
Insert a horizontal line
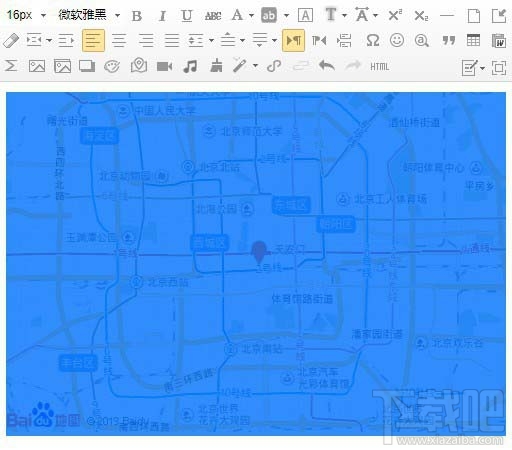pyautogui.click(x=447, y=15)
